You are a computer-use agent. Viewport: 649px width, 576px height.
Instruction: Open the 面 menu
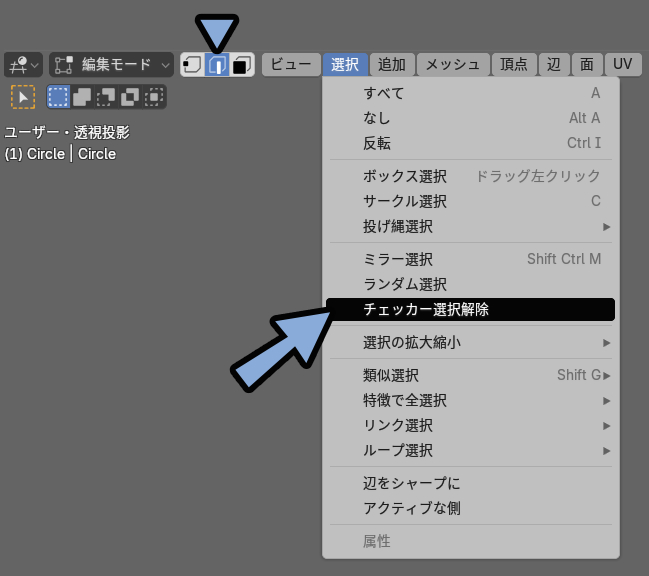click(587, 65)
